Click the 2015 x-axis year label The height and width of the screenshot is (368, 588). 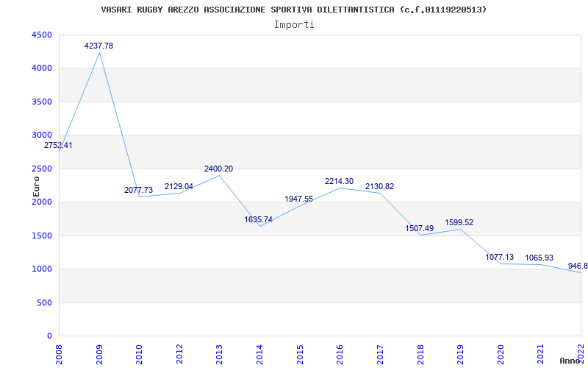pyautogui.click(x=300, y=353)
